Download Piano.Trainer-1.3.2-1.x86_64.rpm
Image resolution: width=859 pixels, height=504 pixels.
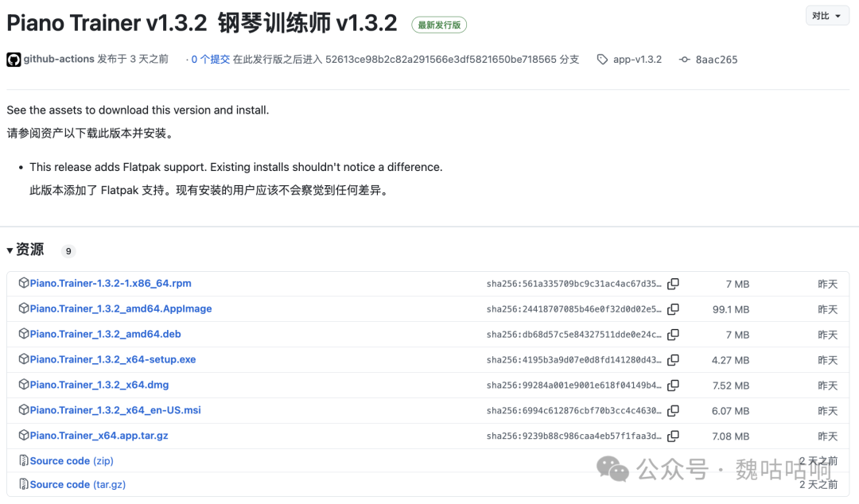coord(111,283)
